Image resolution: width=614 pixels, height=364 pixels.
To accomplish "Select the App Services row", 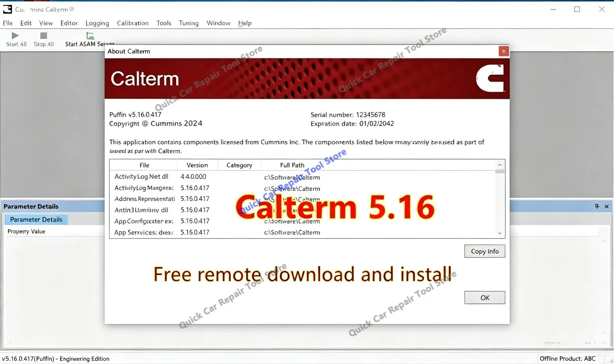I will click(302, 232).
